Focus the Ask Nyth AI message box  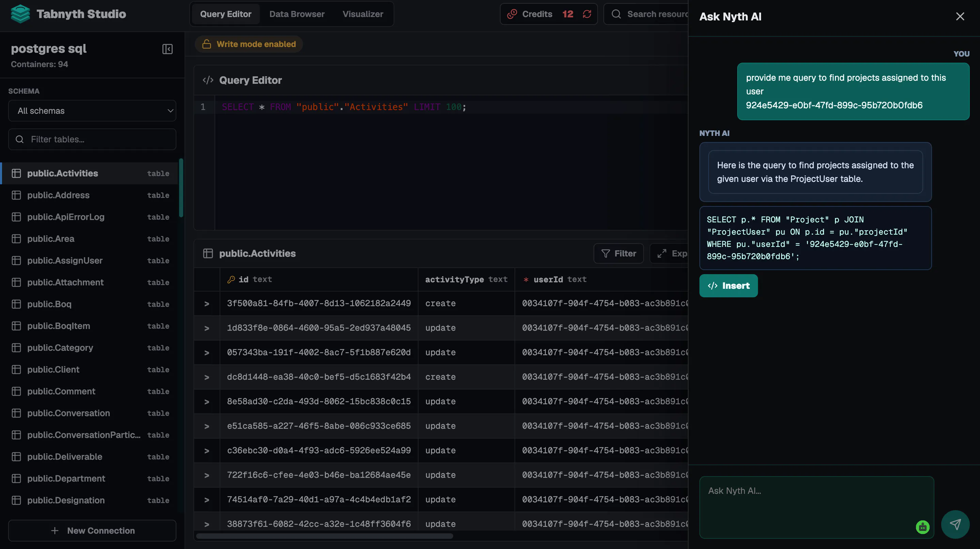817,507
